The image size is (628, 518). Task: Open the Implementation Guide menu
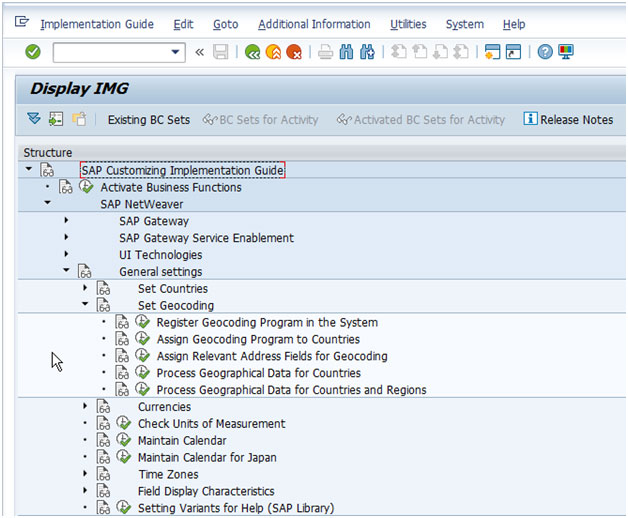click(x=97, y=24)
